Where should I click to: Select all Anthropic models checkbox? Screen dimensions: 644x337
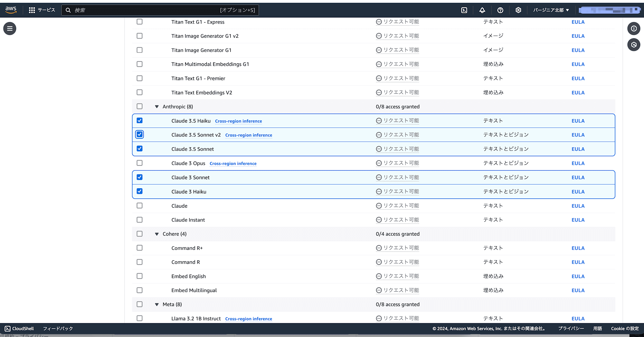139,106
